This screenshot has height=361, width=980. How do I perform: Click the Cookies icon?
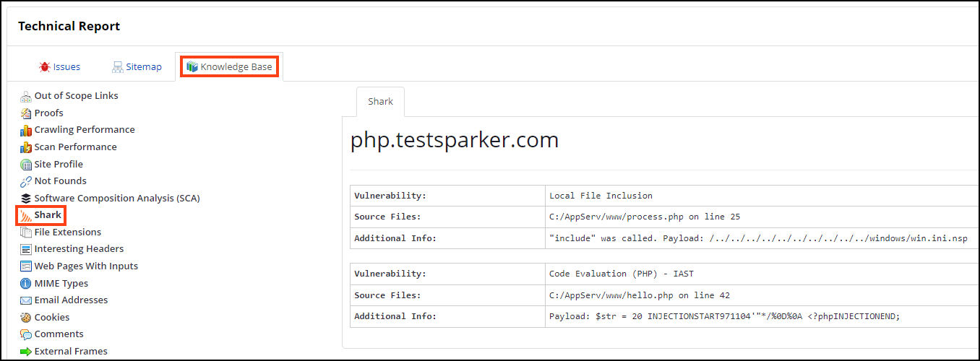(26, 318)
